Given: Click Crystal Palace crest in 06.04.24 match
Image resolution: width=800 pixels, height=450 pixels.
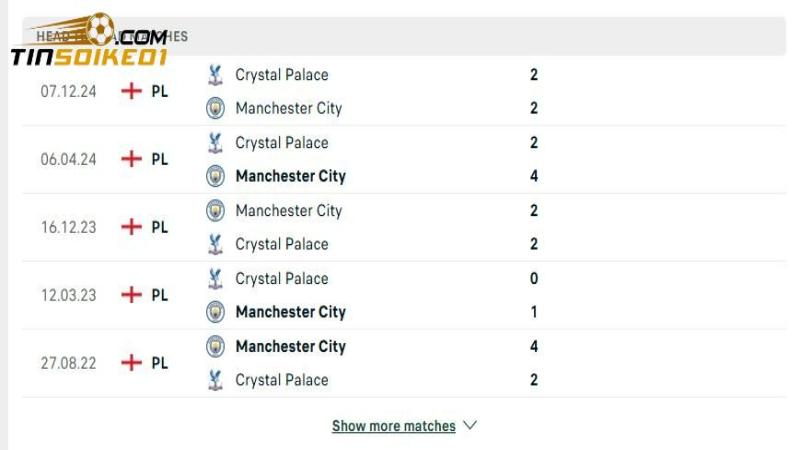Looking at the screenshot, I should [215, 143].
